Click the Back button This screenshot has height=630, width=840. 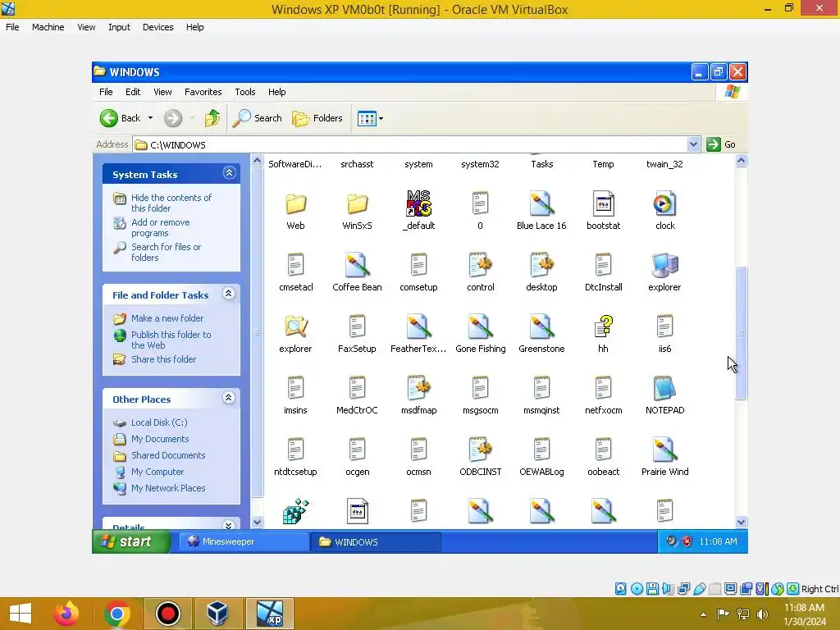tap(121, 118)
